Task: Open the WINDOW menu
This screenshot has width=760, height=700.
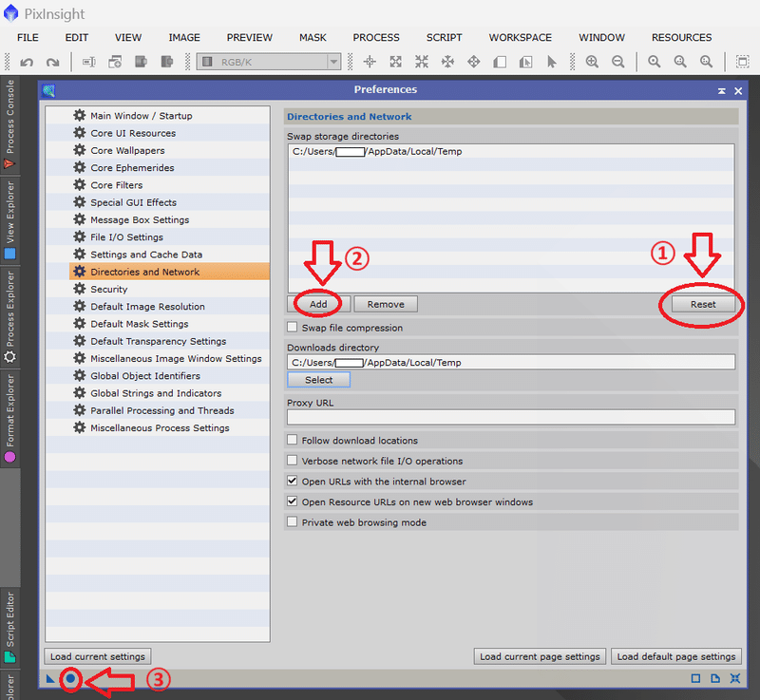Action: point(601,37)
